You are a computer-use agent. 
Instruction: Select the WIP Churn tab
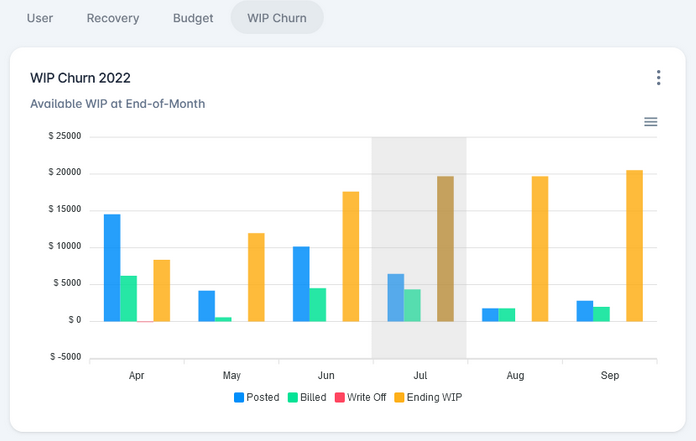click(277, 18)
